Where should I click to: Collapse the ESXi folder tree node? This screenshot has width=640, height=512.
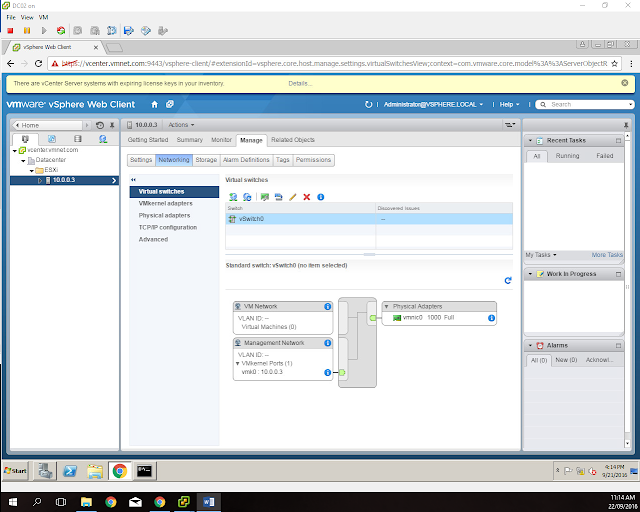(x=31, y=171)
